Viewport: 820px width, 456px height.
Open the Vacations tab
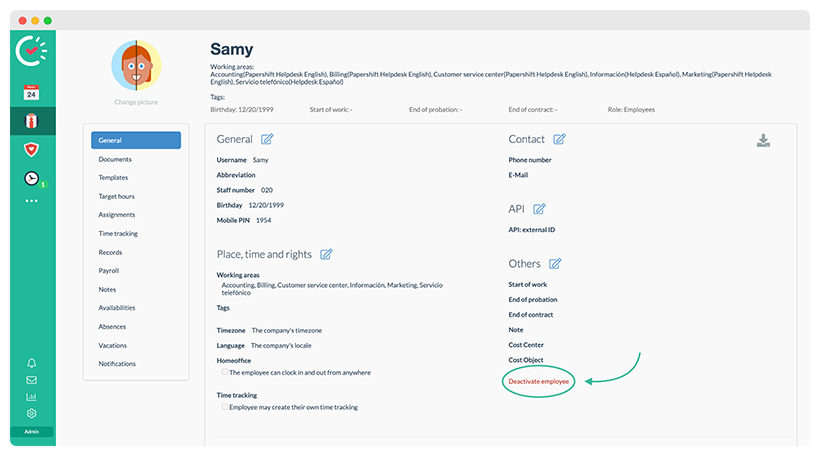pos(112,345)
